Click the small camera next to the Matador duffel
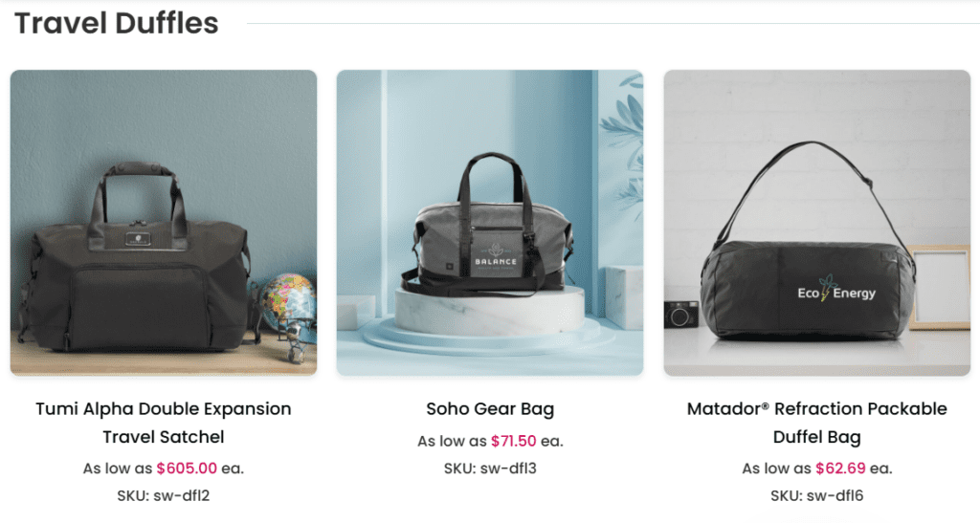 point(680,315)
